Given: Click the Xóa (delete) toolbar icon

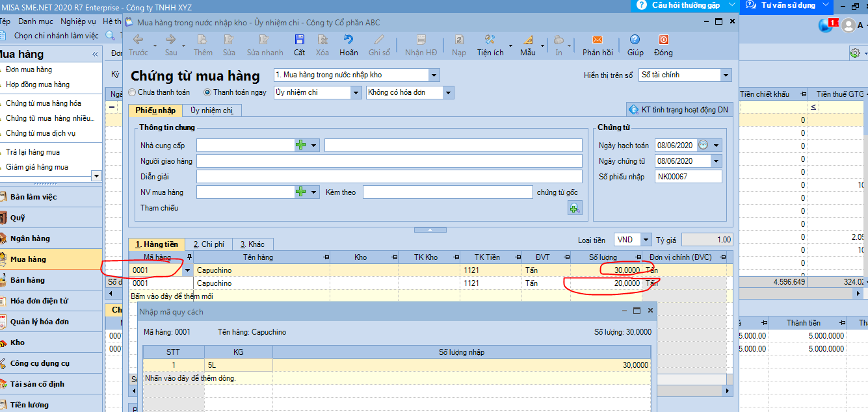Looking at the screenshot, I should pyautogui.click(x=322, y=40).
